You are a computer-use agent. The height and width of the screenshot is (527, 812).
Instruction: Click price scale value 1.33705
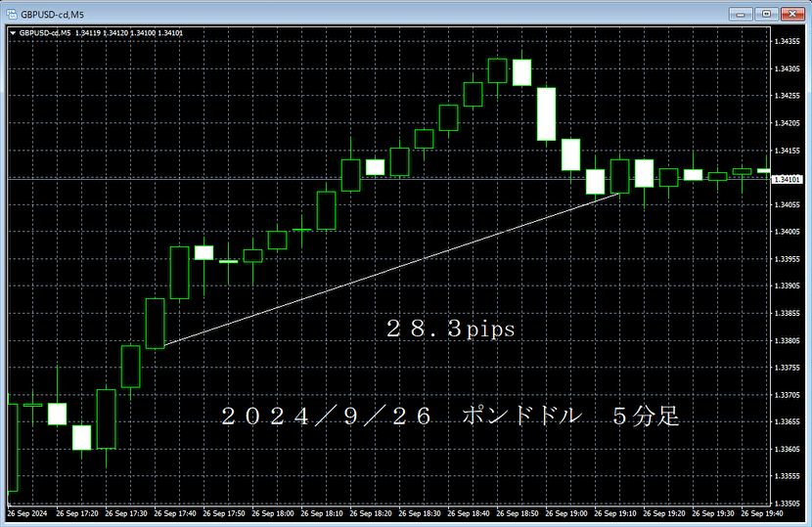[788, 395]
